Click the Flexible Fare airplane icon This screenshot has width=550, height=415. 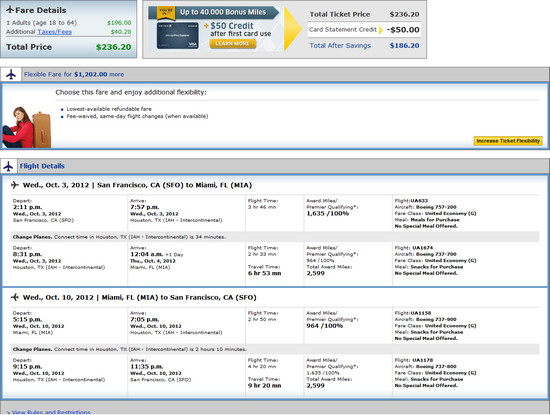11,74
